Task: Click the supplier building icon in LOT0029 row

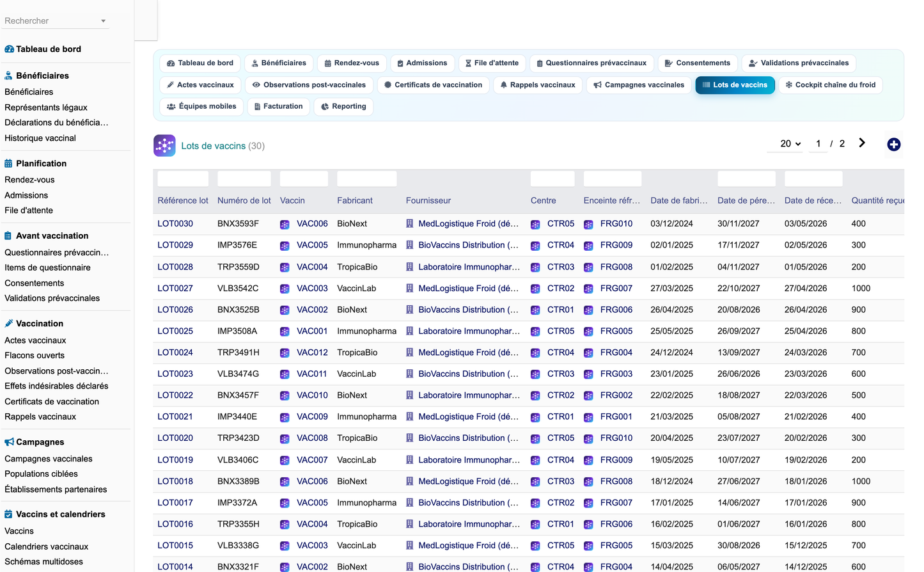Action: (410, 245)
